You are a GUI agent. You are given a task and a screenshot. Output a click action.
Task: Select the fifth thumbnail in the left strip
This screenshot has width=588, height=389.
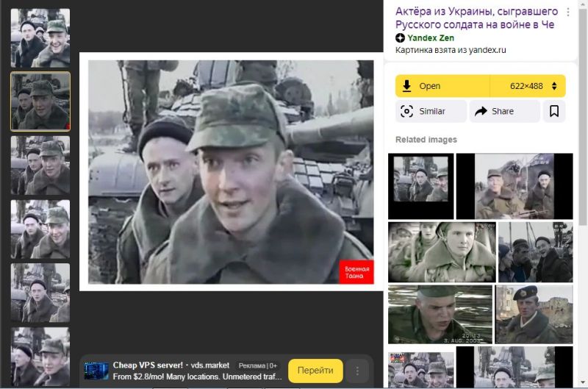[40, 293]
